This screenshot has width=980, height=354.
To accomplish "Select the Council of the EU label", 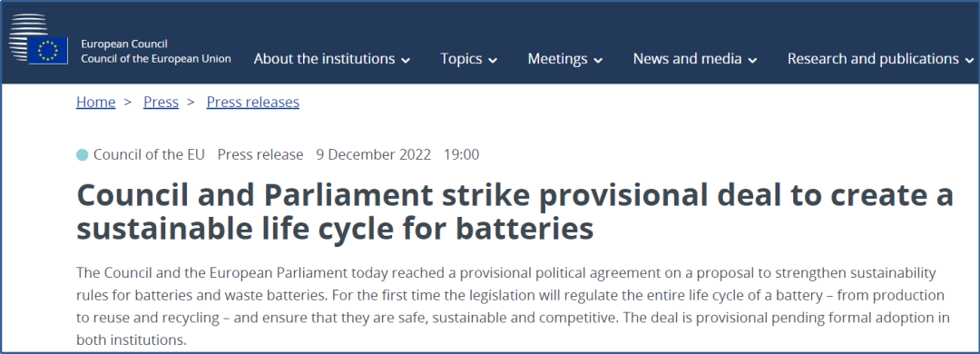I will click(150, 154).
